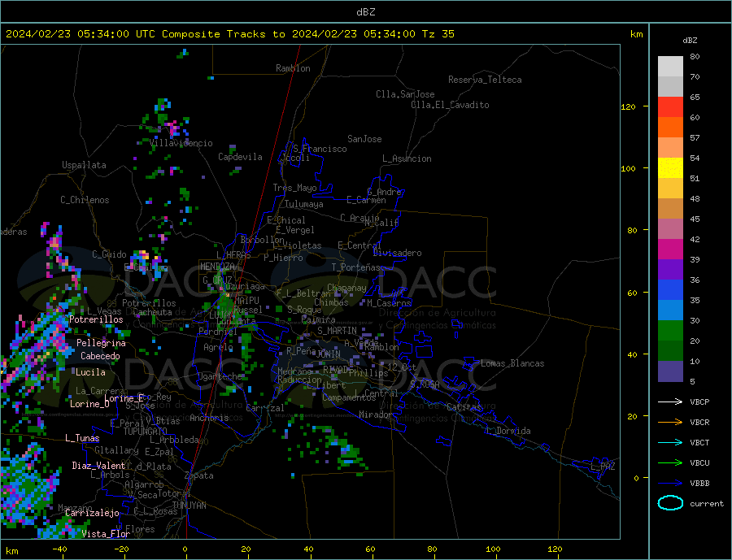Click the Divisadero map label
Screen dimensions: 732x560
point(397,253)
